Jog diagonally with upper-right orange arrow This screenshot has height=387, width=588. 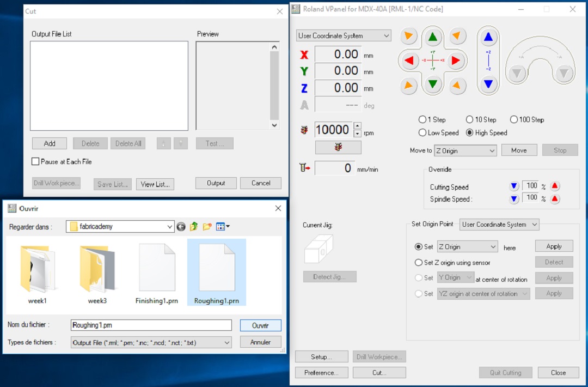coord(456,35)
